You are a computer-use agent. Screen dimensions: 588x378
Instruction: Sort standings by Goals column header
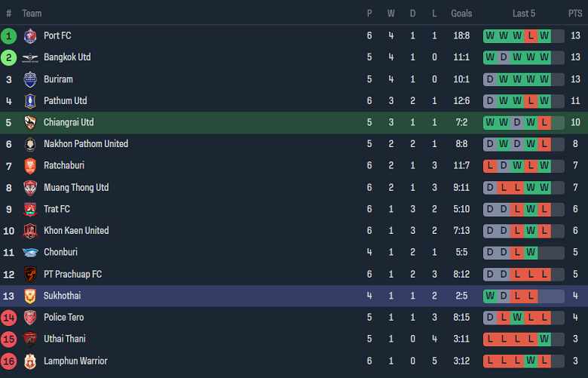pyautogui.click(x=461, y=14)
